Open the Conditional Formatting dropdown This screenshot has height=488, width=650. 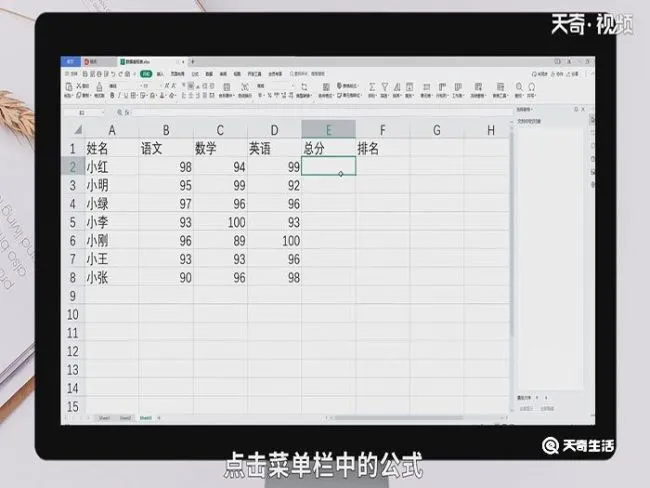326,95
